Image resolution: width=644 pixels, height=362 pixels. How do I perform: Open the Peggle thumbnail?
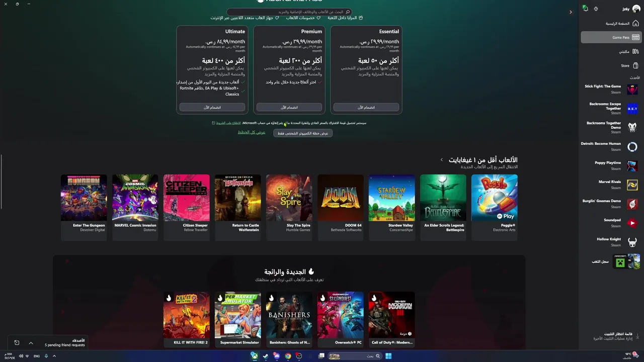[x=495, y=198]
